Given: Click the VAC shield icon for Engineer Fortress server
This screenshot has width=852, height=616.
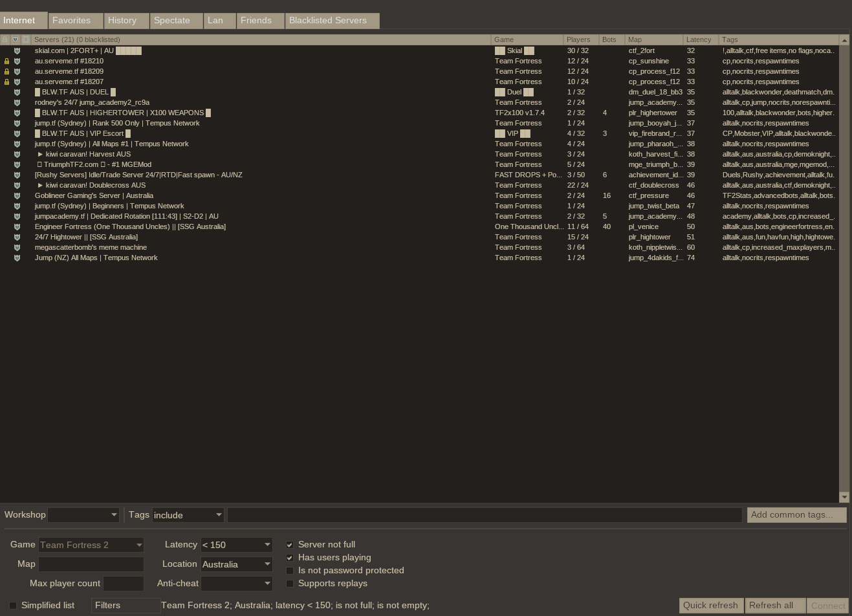Looking at the screenshot, I should [17, 226].
